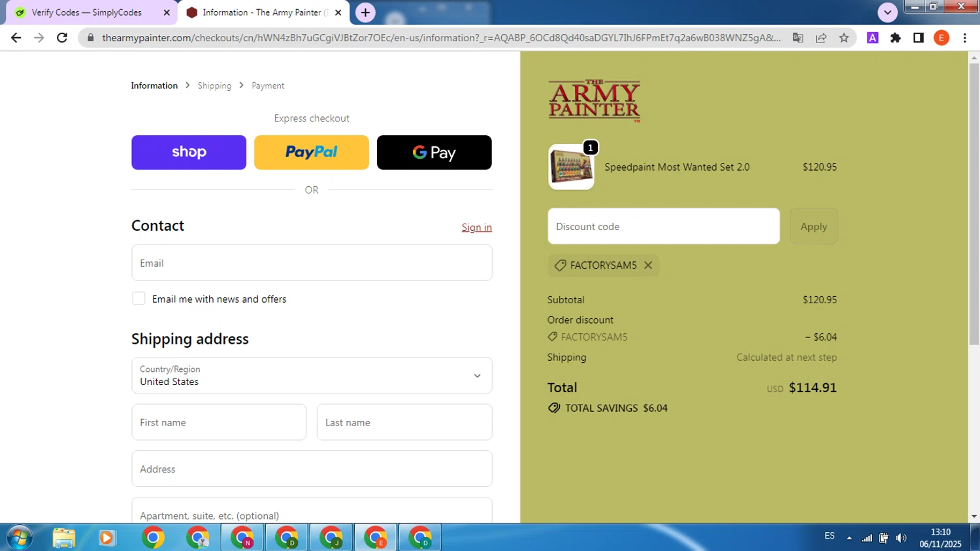Switch to the Verify Codes — SimplyCodes tab
This screenshot has width=980, height=551.
pyautogui.click(x=90, y=12)
